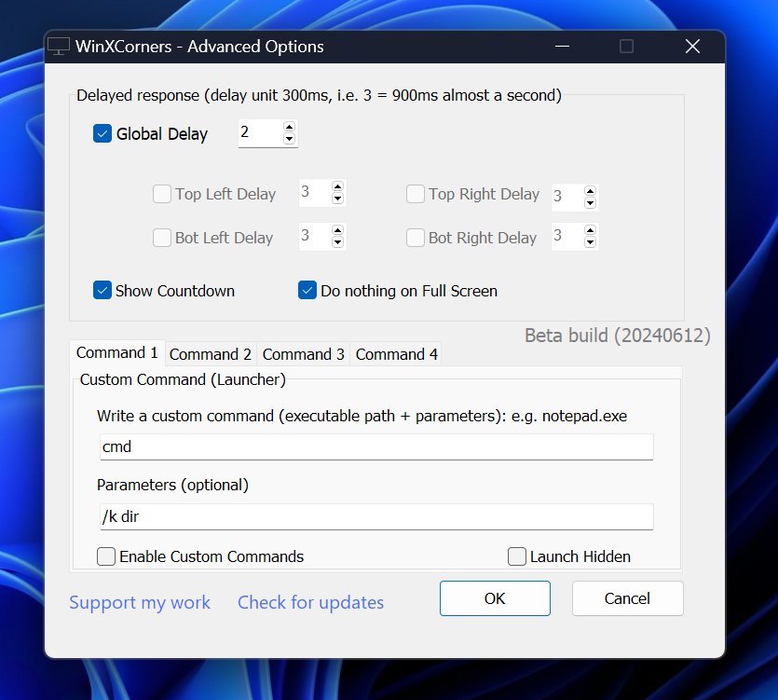Decrease Bot Right Delay value
The image size is (778, 700).
(590, 242)
